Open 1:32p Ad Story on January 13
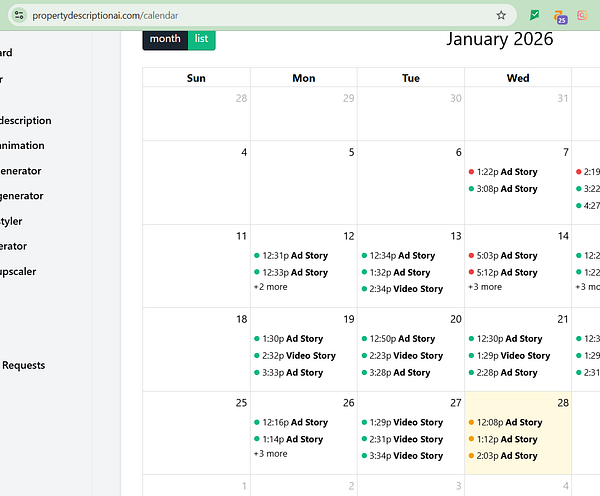 pyautogui.click(x=396, y=272)
